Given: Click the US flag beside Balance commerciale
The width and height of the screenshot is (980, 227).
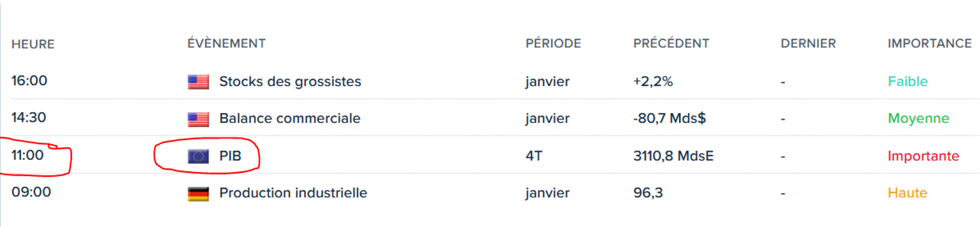Looking at the screenshot, I should click(x=198, y=119).
